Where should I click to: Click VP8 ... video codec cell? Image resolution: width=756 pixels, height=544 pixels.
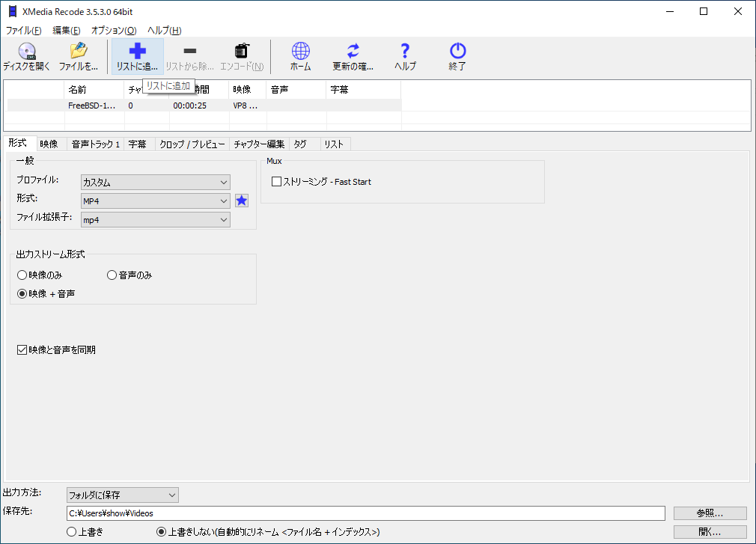click(247, 106)
